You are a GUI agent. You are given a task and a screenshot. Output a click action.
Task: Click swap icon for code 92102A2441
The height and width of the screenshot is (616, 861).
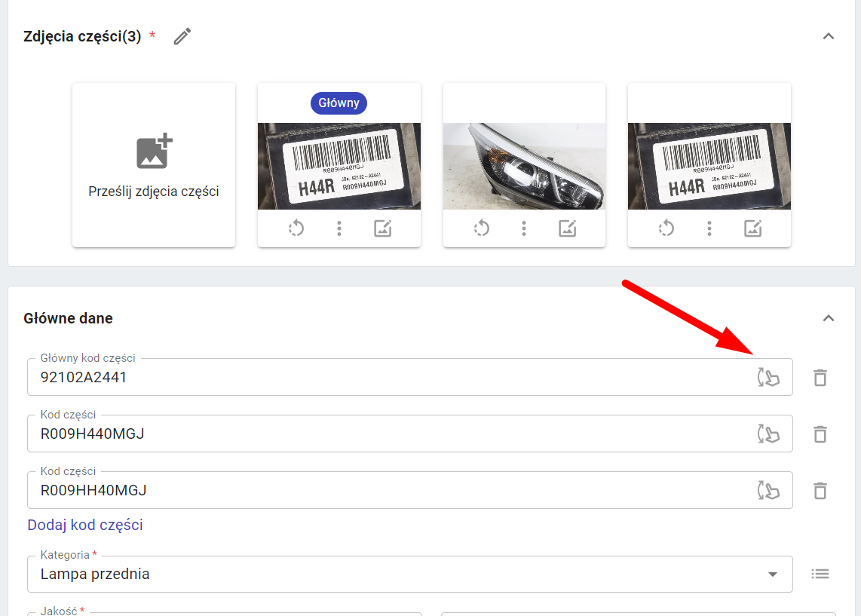pos(768,377)
